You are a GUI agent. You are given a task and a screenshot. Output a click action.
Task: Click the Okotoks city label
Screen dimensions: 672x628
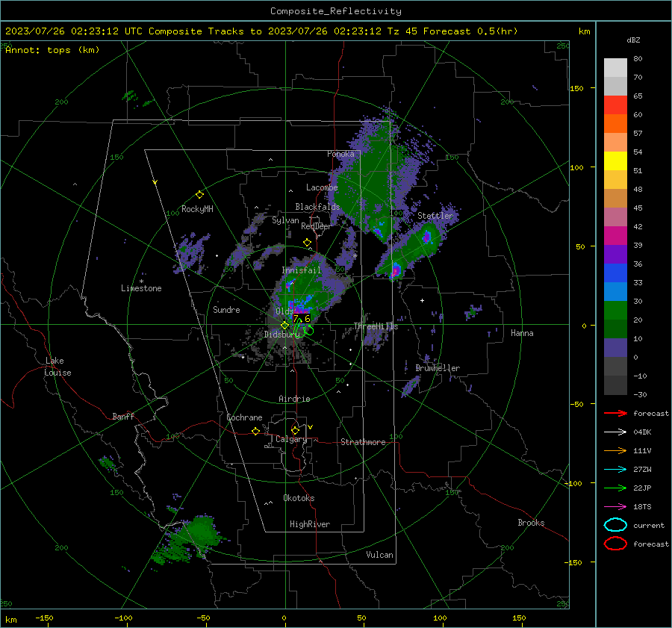click(299, 497)
